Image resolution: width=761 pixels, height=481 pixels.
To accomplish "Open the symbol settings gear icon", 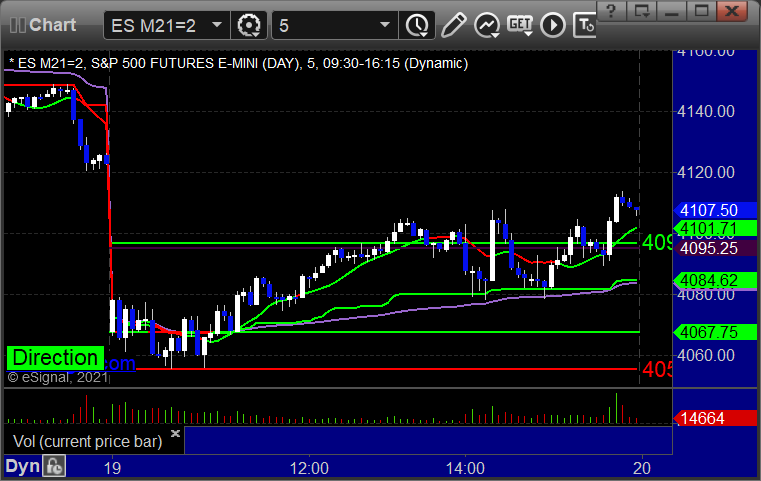I will coord(248,25).
